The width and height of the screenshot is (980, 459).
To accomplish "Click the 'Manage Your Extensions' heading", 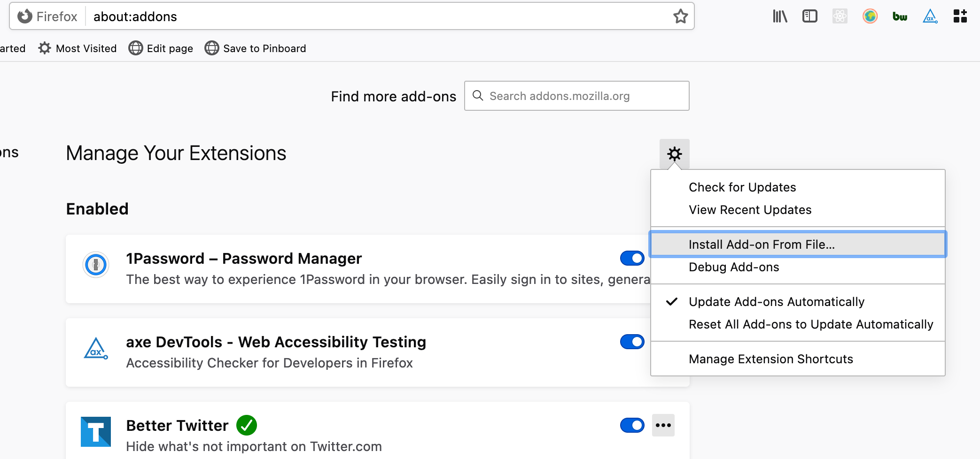I will (176, 153).
